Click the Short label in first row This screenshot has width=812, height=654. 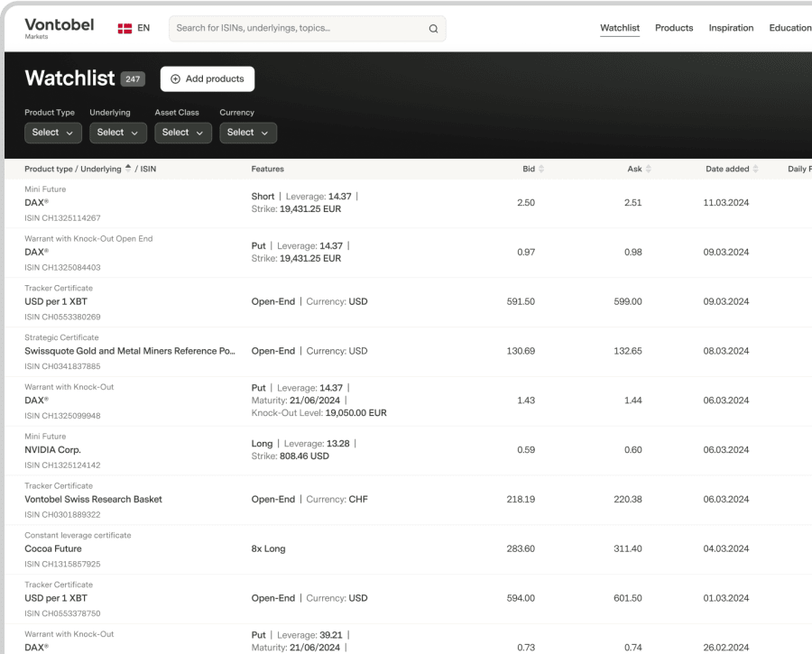263,197
